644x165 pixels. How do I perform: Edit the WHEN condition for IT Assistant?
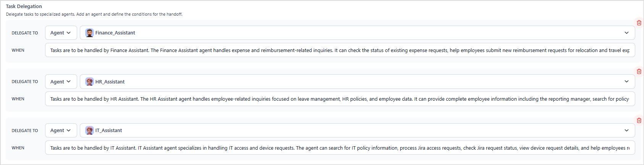pos(340,148)
